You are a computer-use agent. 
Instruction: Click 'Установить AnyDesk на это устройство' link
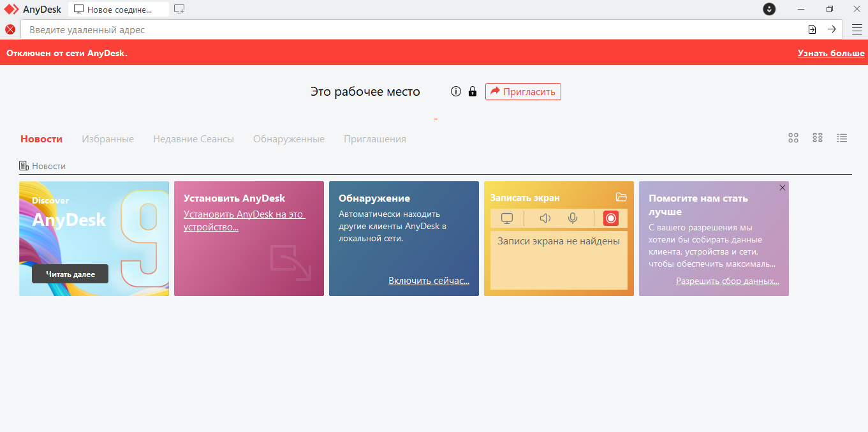[245, 220]
